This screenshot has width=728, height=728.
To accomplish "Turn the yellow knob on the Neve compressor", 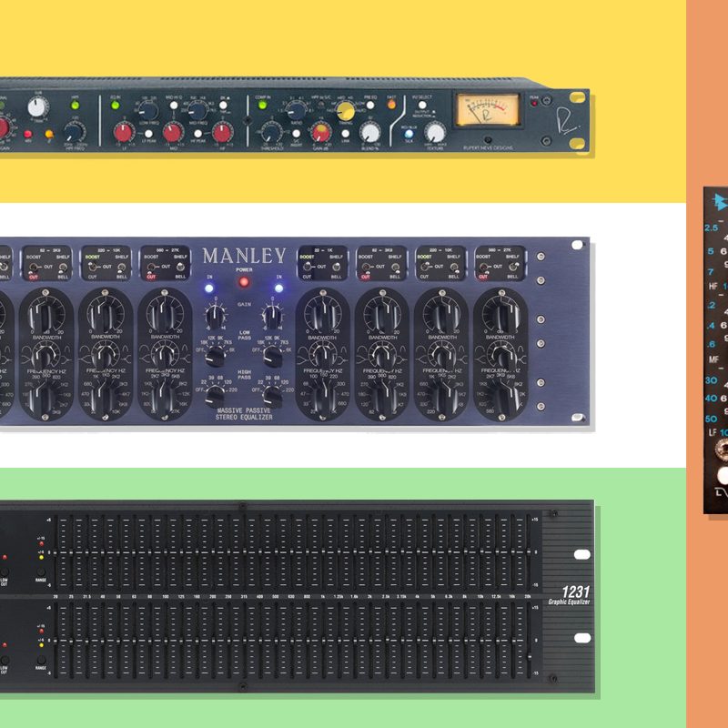I will pyautogui.click(x=345, y=112).
